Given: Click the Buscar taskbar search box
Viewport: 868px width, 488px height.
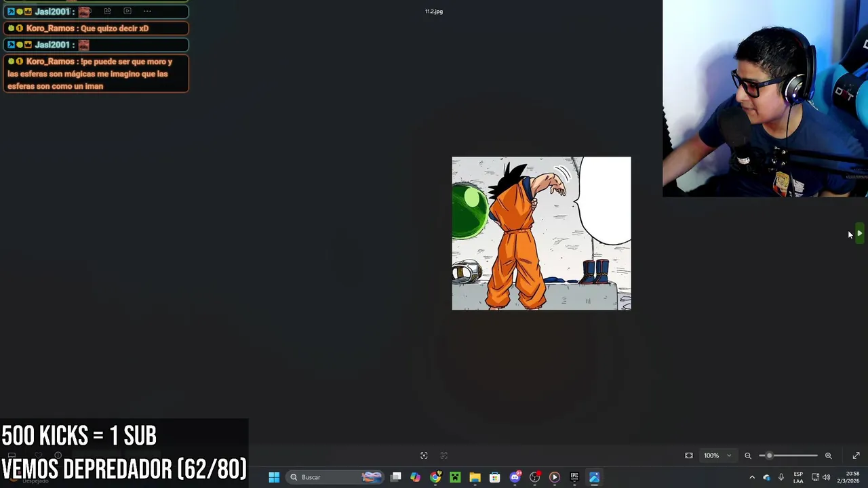Looking at the screenshot, I should (335, 477).
